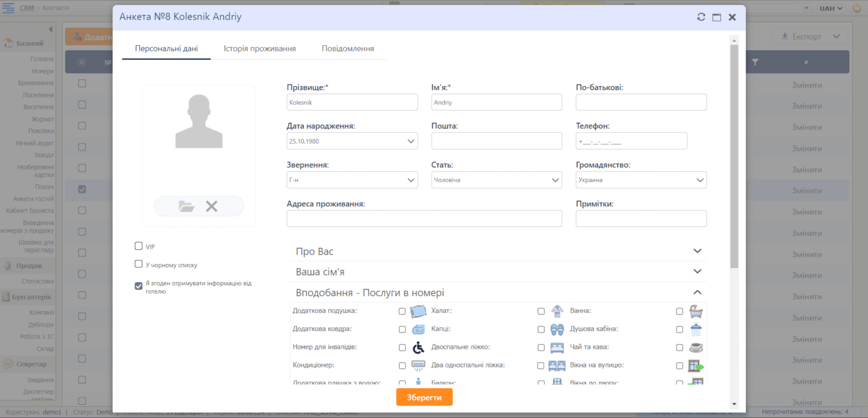The image size is (868, 418).
Task: Click the bathrobe icon beside Халат
Action: (557, 311)
